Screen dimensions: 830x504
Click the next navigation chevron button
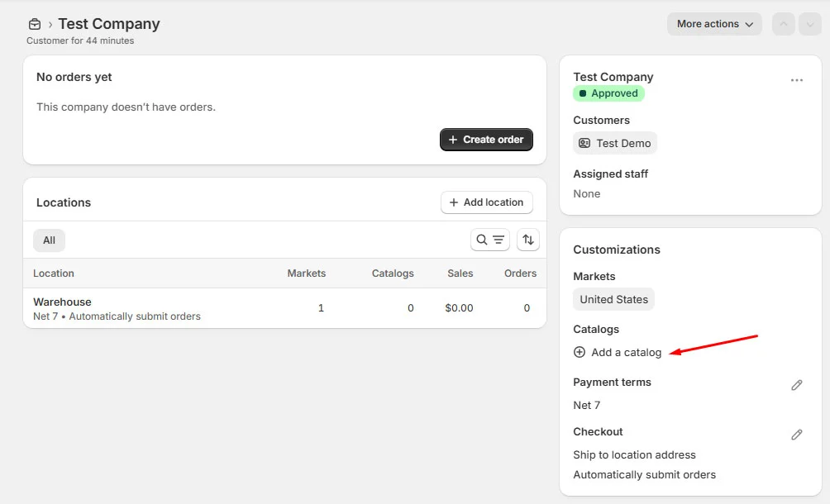tap(810, 23)
